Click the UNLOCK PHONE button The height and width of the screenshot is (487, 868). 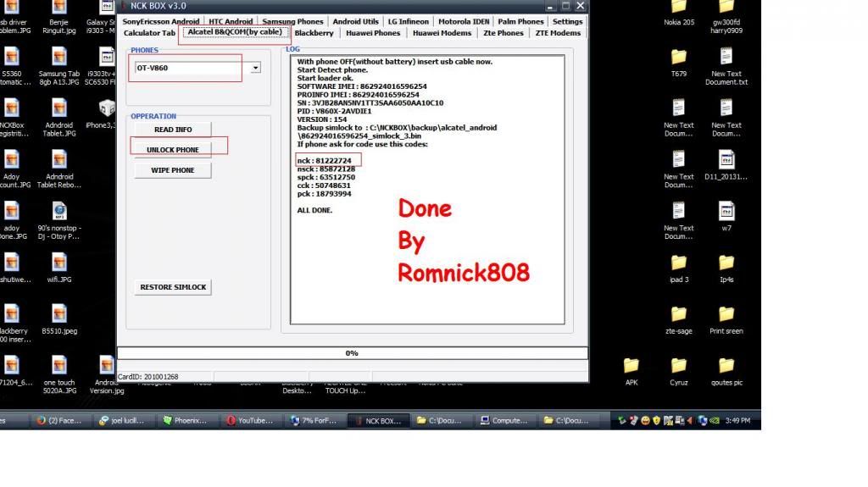coord(172,150)
